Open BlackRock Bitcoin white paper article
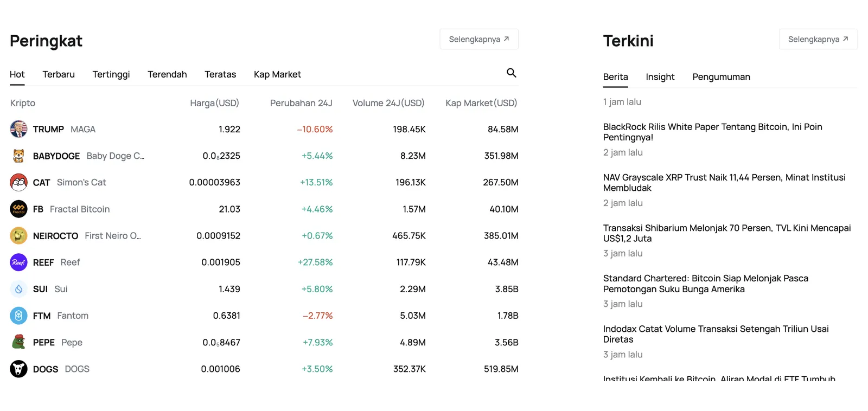This screenshot has height=411, width=868. 713,132
